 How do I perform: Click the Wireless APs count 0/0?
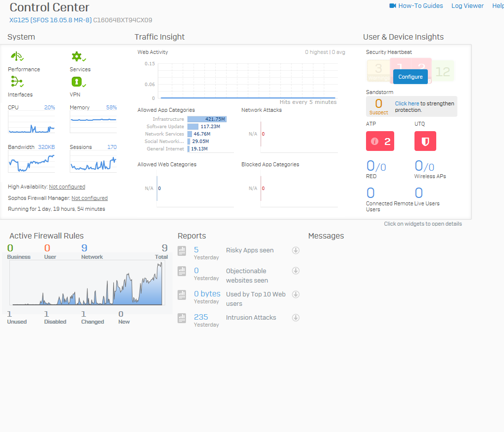pos(424,166)
